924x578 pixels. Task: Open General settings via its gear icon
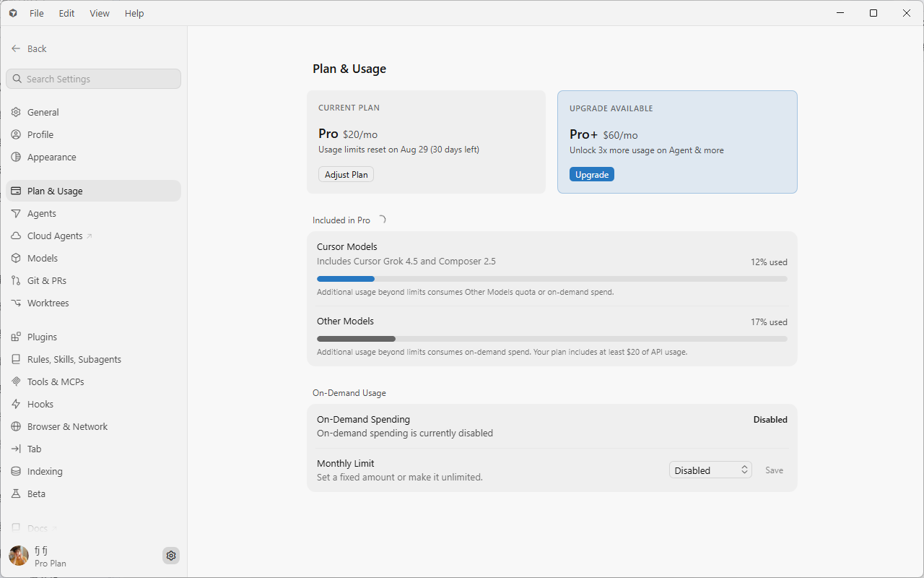(16, 112)
